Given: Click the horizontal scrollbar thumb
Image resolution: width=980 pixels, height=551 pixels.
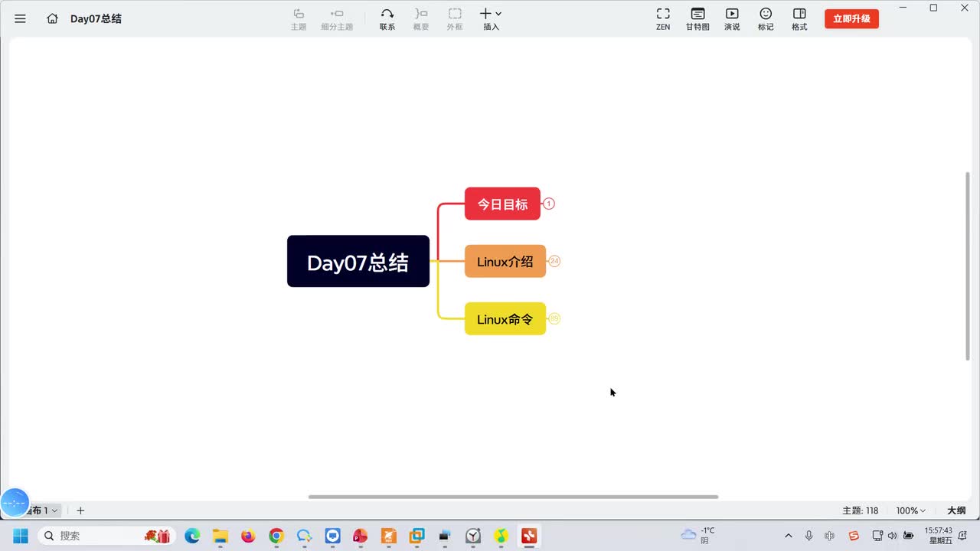Looking at the screenshot, I should (x=513, y=497).
